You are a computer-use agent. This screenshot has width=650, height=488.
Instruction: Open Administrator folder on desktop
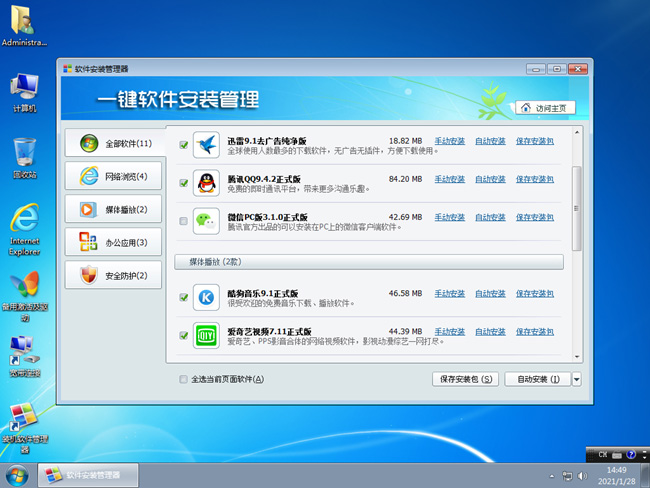(x=24, y=25)
